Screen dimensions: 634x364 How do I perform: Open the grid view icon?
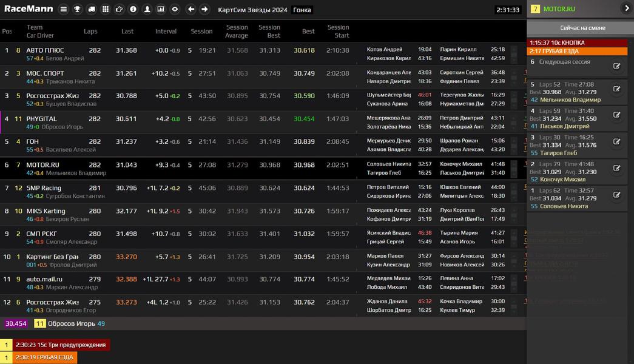coord(106,9)
